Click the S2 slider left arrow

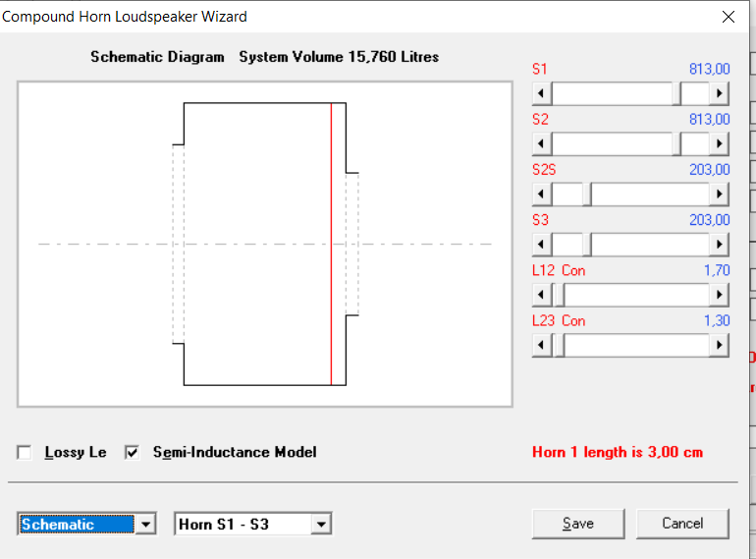tap(542, 143)
